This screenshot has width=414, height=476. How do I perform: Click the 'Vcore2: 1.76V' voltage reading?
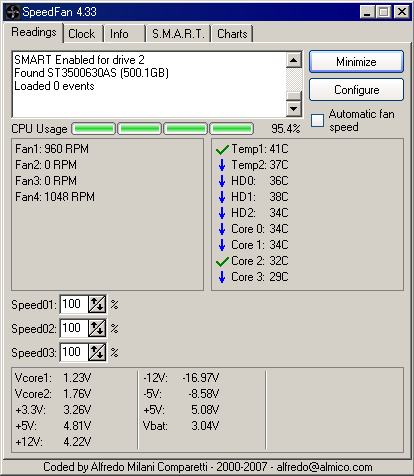53,394
